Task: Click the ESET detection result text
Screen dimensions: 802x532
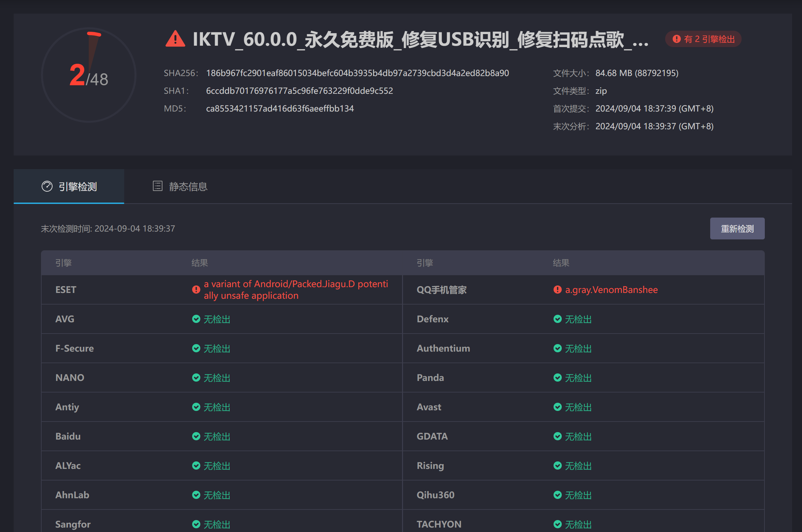Action: coord(296,290)
